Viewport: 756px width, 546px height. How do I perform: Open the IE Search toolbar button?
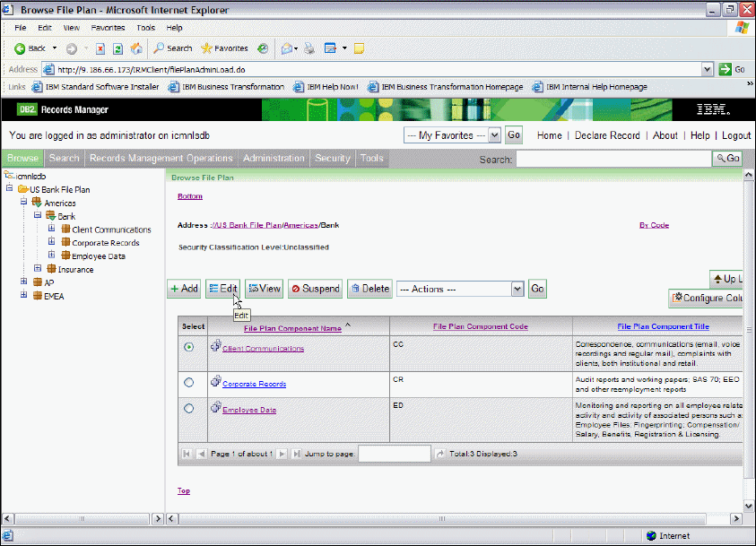(172, 48)
